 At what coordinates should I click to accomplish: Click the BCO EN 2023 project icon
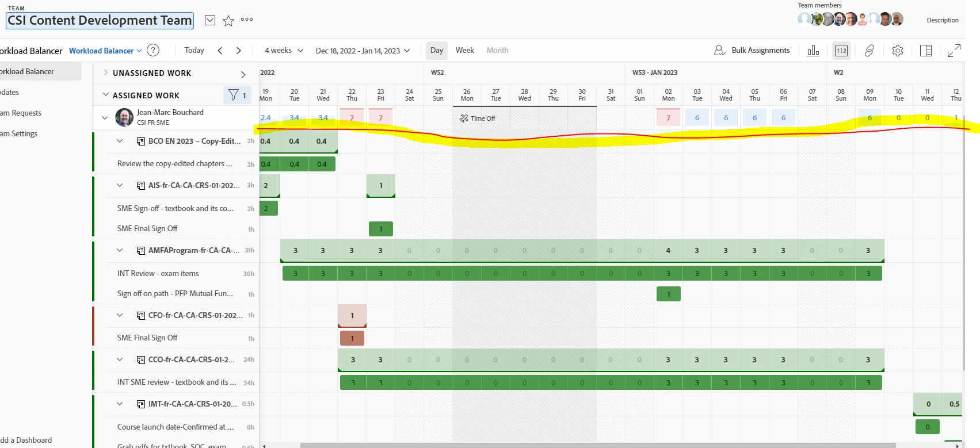tap(141, 141)
